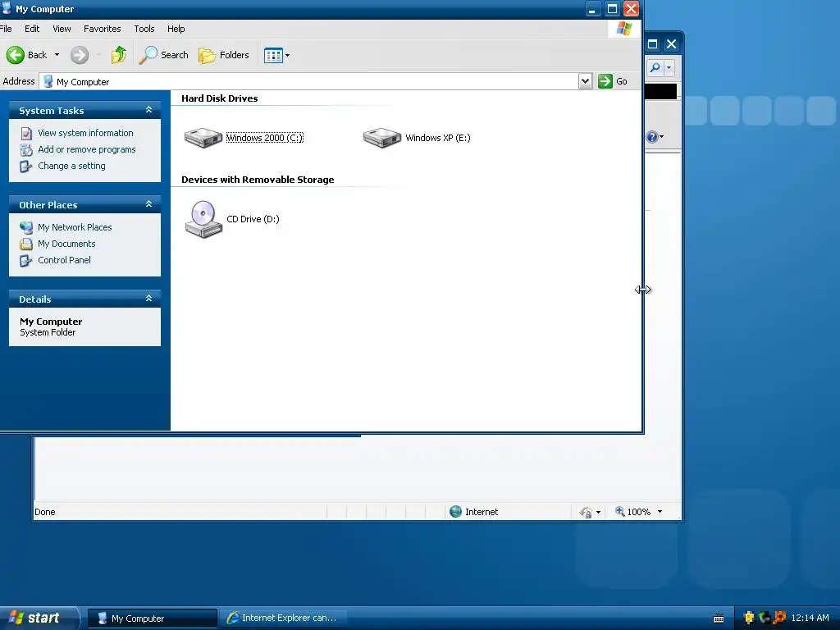
Task: Click the Windows flag logo in the toolbar
Action: (624, 29)
